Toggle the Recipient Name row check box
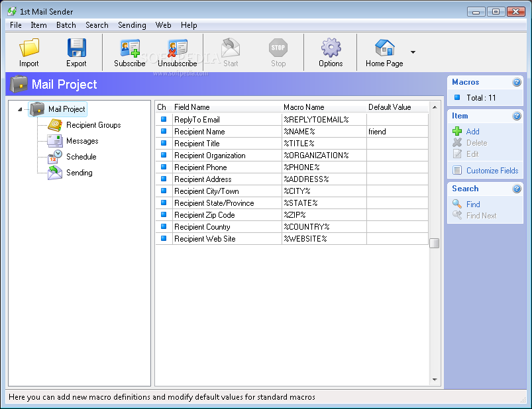Image resolution: width=532 pixels, height=409 pixels. tap(164, 131)
